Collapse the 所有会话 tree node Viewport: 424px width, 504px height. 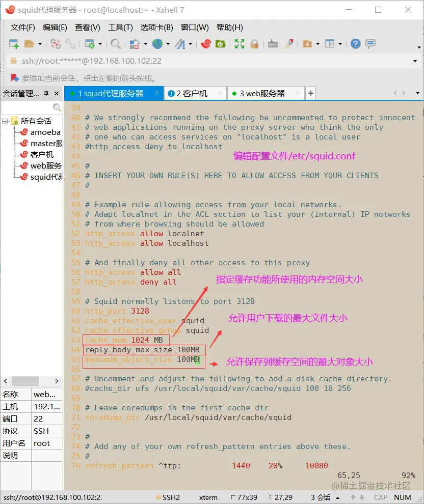pyautogui.click(x=5, y=121)
